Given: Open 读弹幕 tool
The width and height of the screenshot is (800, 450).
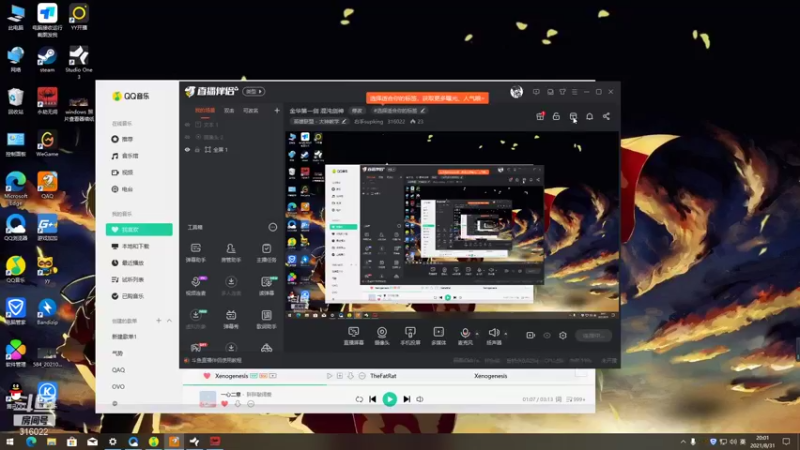Looking at the screenshot, I should click(x=266, y=286).
